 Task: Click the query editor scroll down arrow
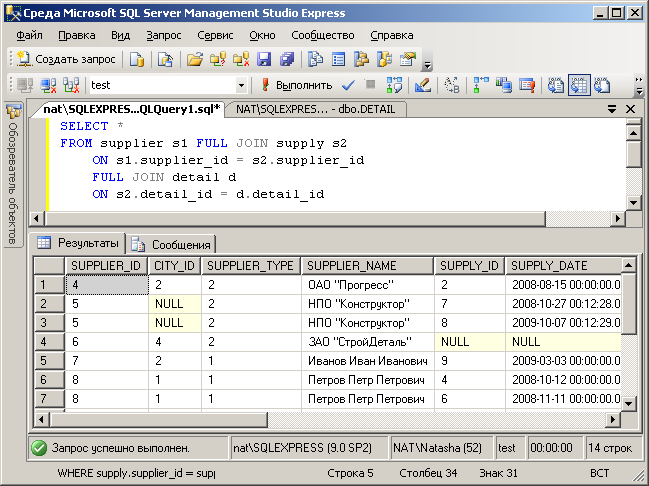click(634, 203)
